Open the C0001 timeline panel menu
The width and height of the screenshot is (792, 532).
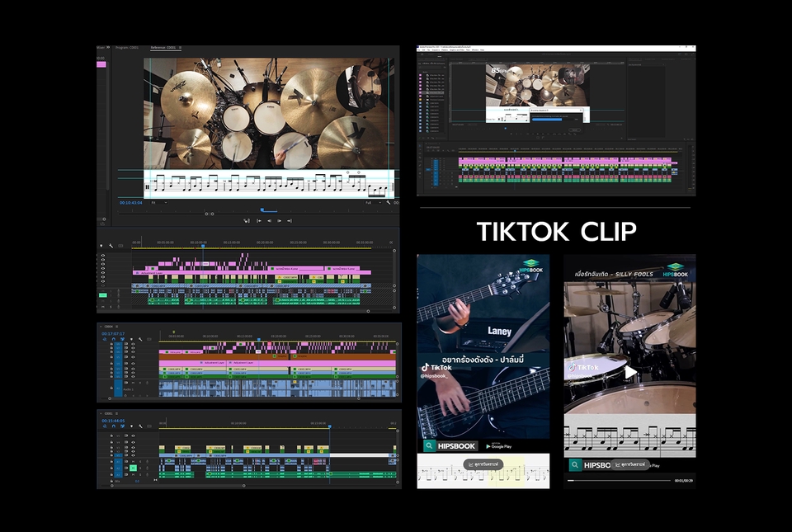116,413
